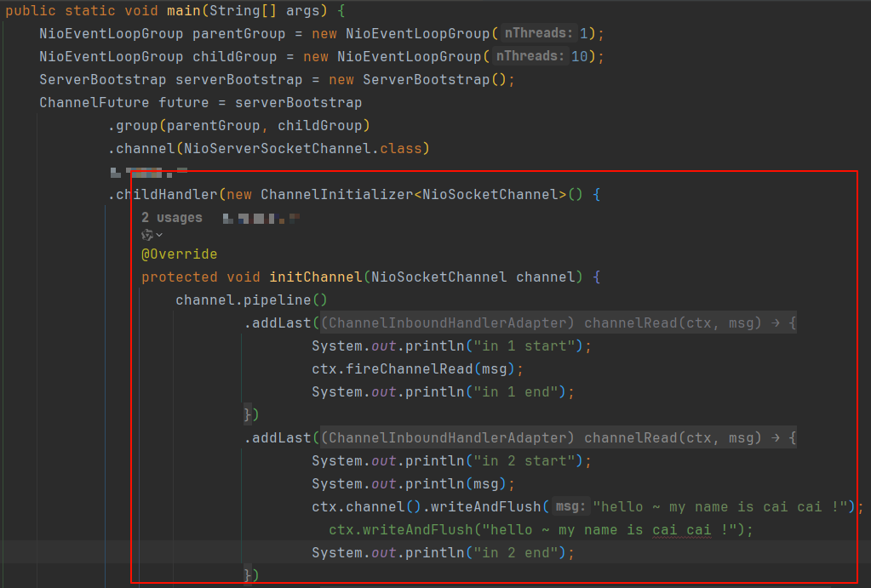Click the parentGroup variable declaration name
Viewport: 871px width, 588px height.
[x=239, y=33]
